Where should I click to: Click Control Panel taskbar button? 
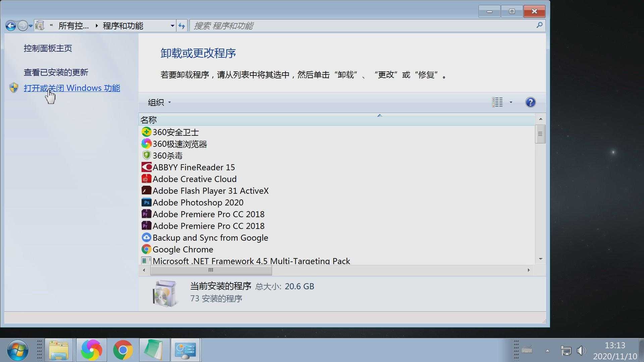click(x=185, y=350)
